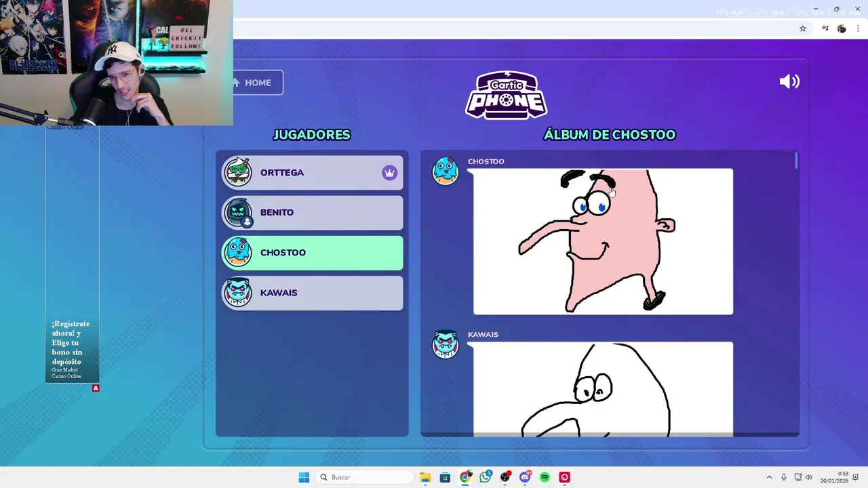
Task: Click the KAWAIS label above second drawing
Action: click(483, 334)
